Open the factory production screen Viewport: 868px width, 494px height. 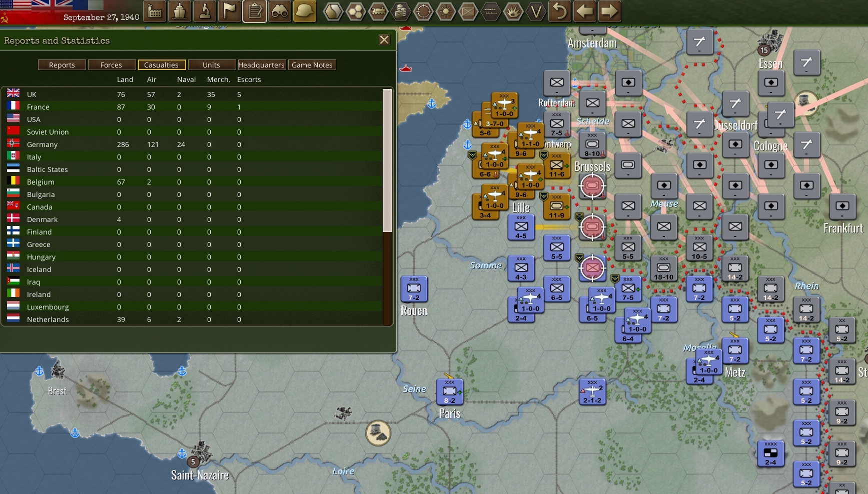pyautogui.click(x=155, y=11)
